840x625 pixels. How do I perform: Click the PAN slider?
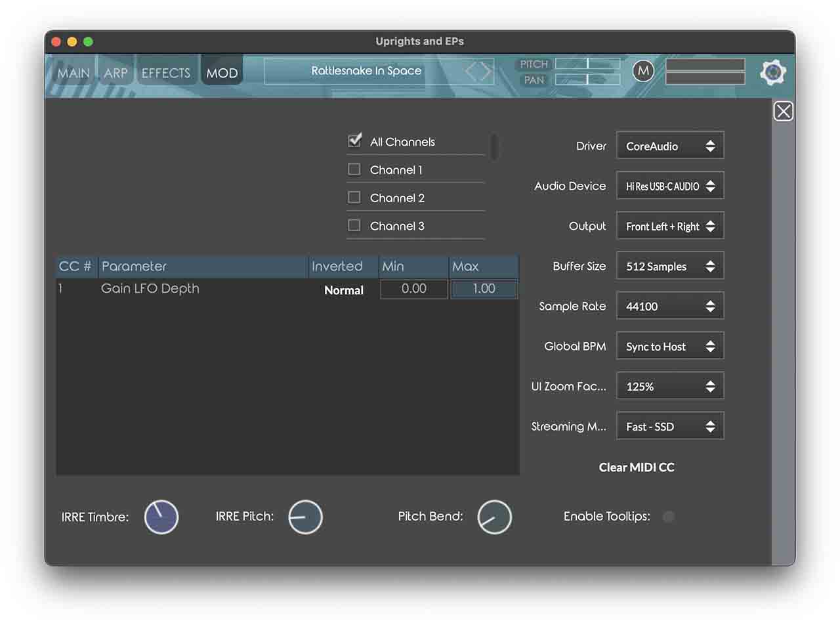(x=587, y=79)
